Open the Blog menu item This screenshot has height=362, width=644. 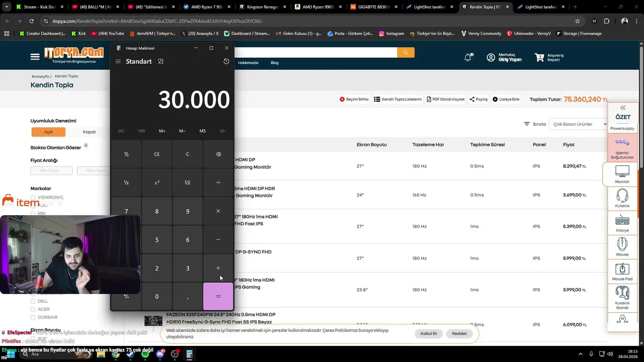(x=275, y=63)
